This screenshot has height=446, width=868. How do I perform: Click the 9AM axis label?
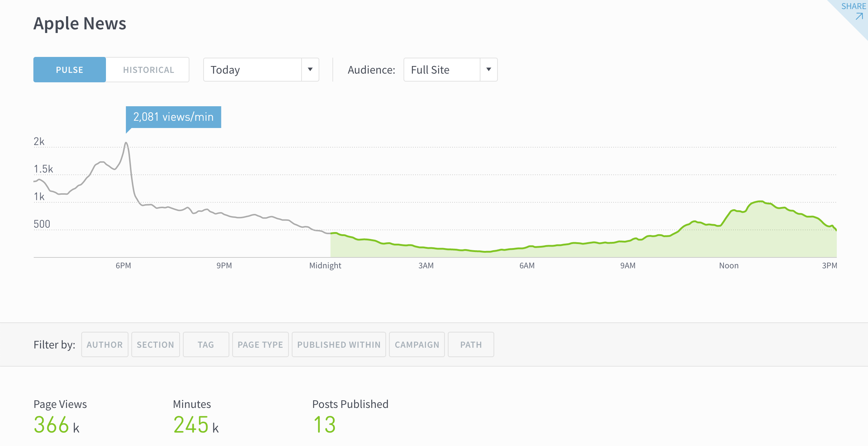coord(628,265)
